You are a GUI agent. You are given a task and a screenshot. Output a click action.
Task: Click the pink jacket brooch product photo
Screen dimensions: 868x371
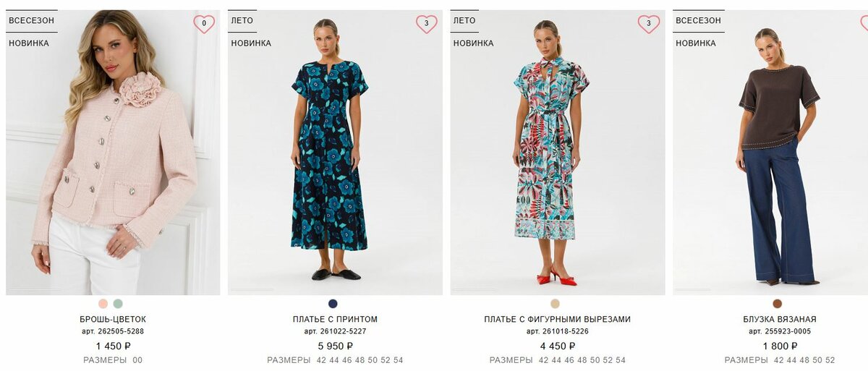click(113, 153)
